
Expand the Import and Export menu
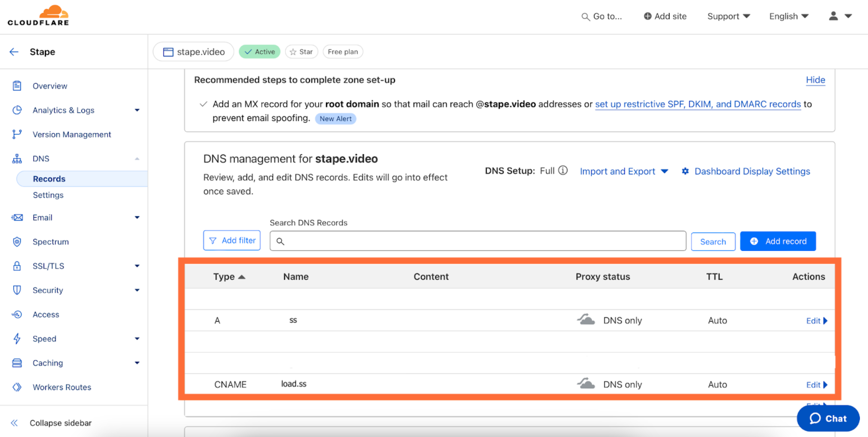click(624, 171)
